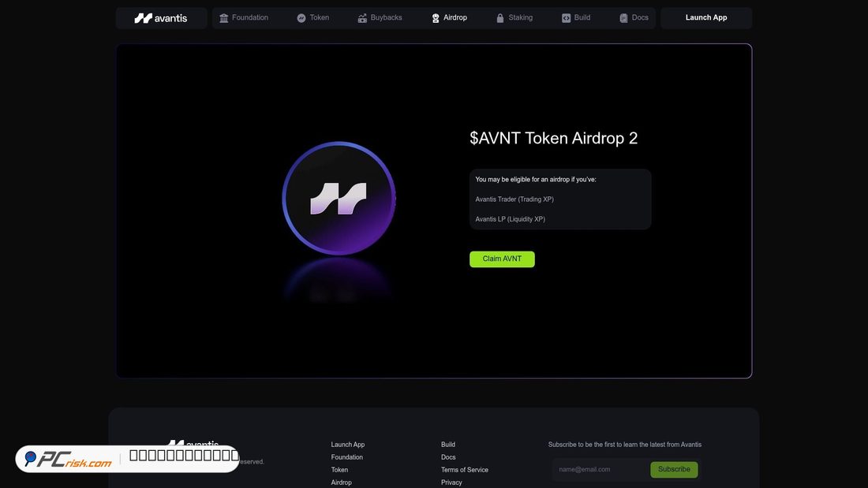
Task: Open the footer Launch App link
Action: coord(348,445)
